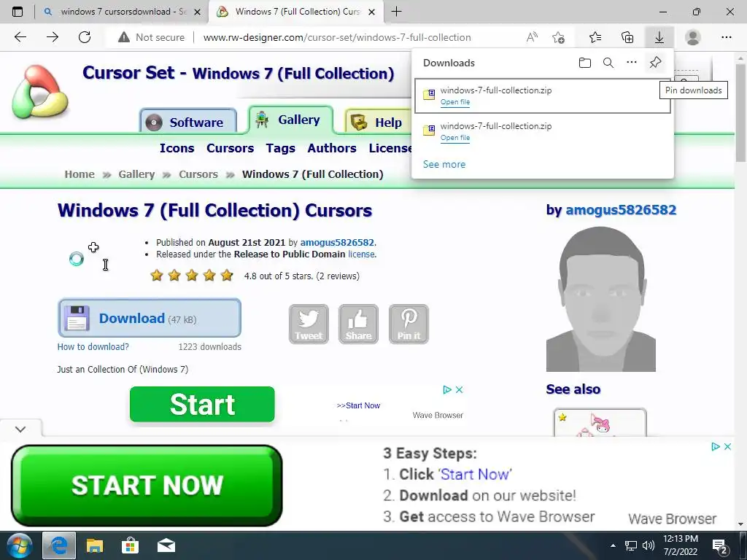Open the volume speaker tray icon
Viewport: 747px width, 560px height.
(x=648, y=545)
